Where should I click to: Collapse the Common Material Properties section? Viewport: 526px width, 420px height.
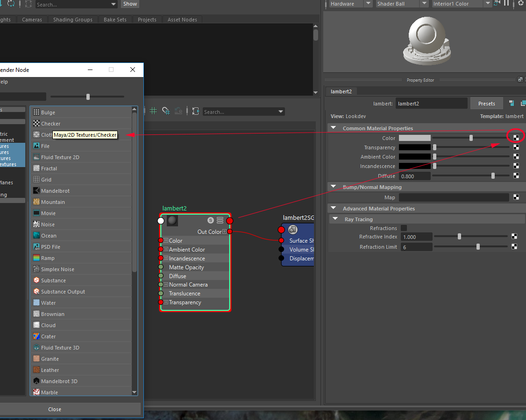(334, 128)
